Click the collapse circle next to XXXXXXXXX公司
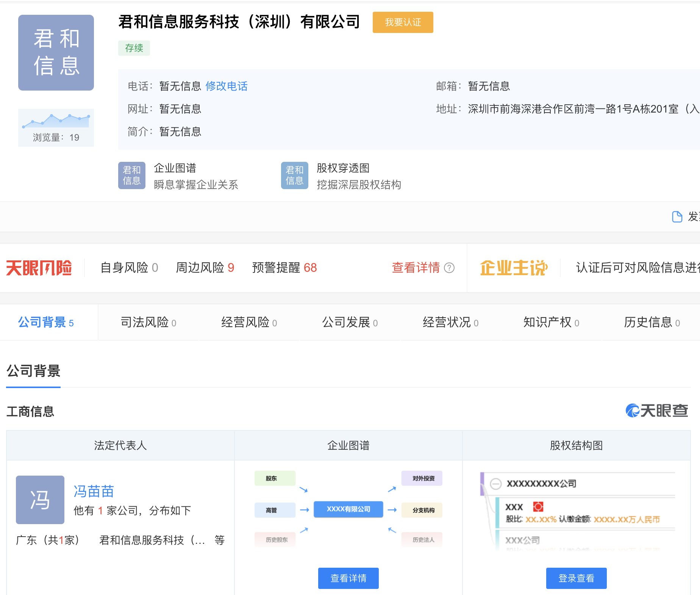This screenshot has width=700, height=595. click(x=495, y=484)
